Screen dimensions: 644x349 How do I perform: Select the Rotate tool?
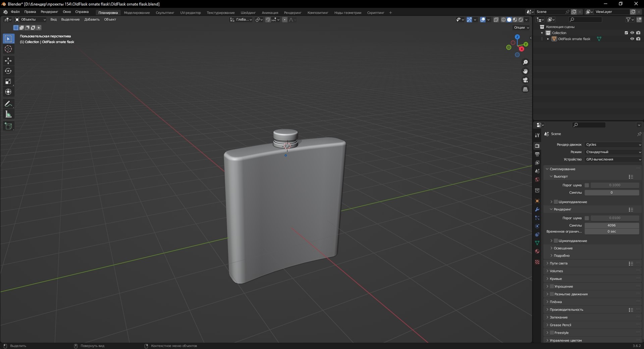coord(8,71)
